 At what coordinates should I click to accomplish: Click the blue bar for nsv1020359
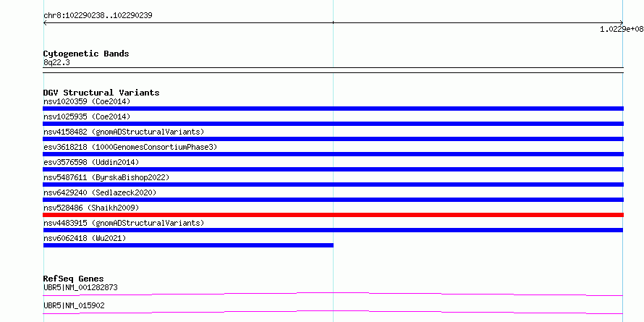(333, 109)
